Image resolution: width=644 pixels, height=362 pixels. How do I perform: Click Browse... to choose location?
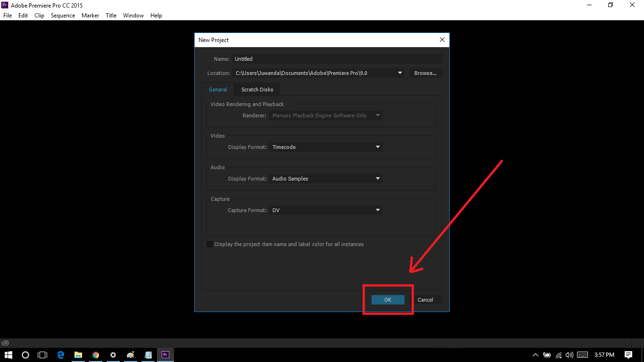[425, 73]
